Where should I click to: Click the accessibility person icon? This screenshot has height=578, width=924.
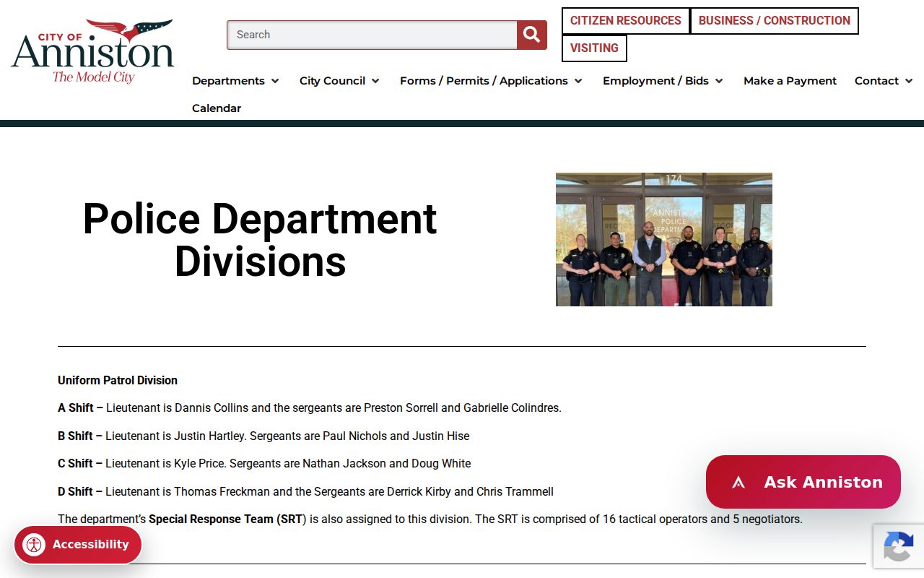point(34,545)
